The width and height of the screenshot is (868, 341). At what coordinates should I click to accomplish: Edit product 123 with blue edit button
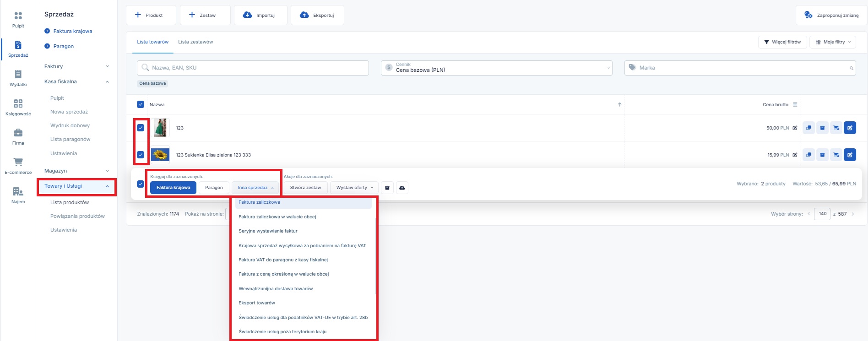[850, 128]
